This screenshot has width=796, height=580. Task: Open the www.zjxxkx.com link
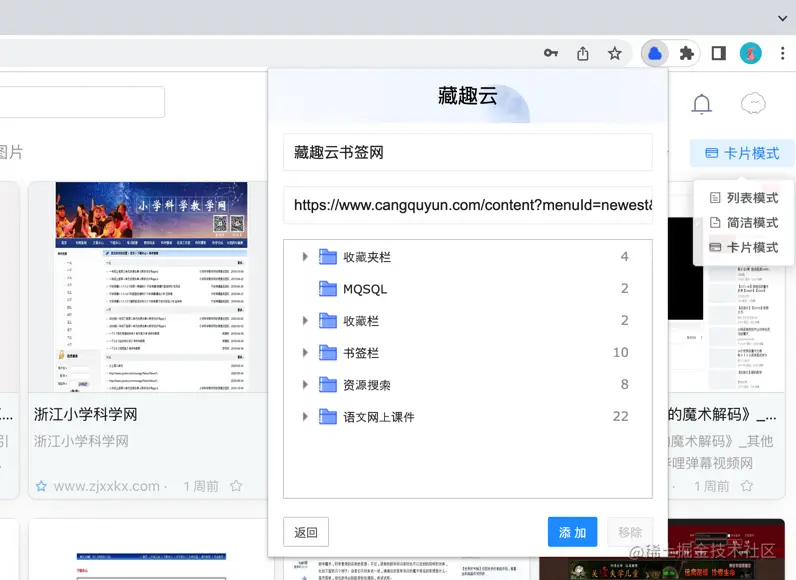click(x=107, y=486)
